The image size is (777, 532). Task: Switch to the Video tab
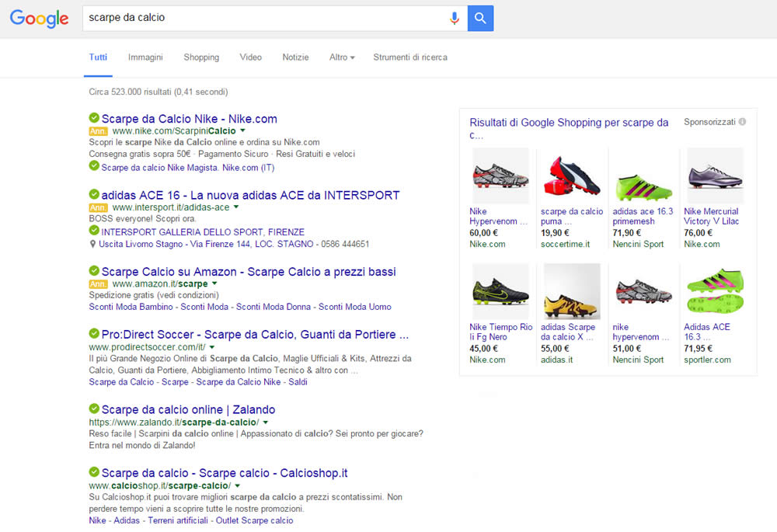click(x=251, y=57)
